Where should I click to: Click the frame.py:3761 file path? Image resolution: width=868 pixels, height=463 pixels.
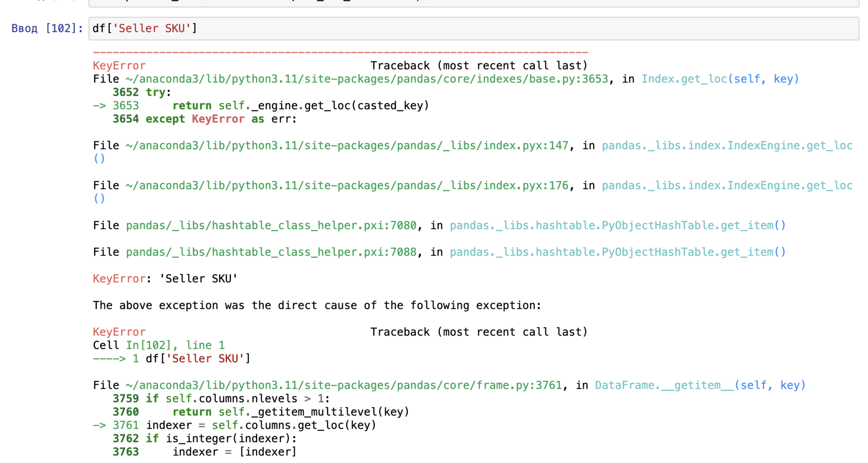(344, 385)
